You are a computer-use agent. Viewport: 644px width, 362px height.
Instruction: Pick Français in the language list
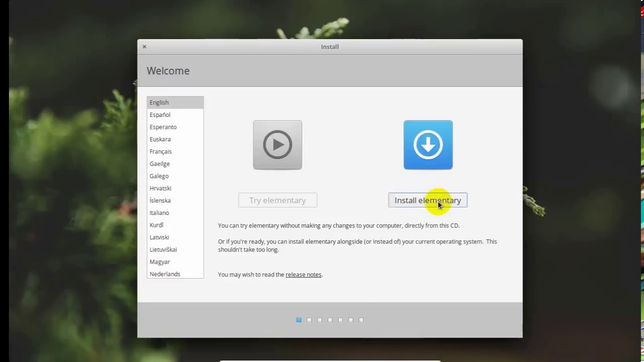(175, 151)
